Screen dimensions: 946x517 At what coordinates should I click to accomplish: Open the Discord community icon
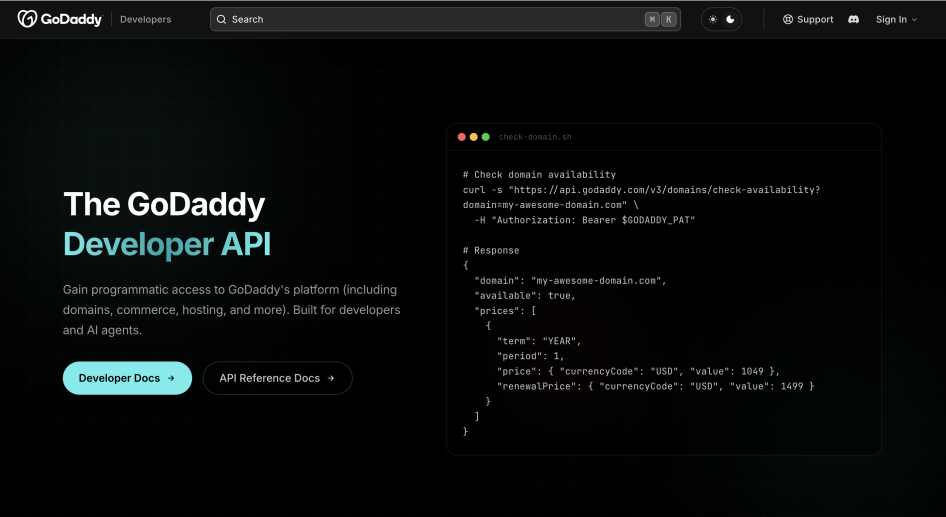[853, 19]
